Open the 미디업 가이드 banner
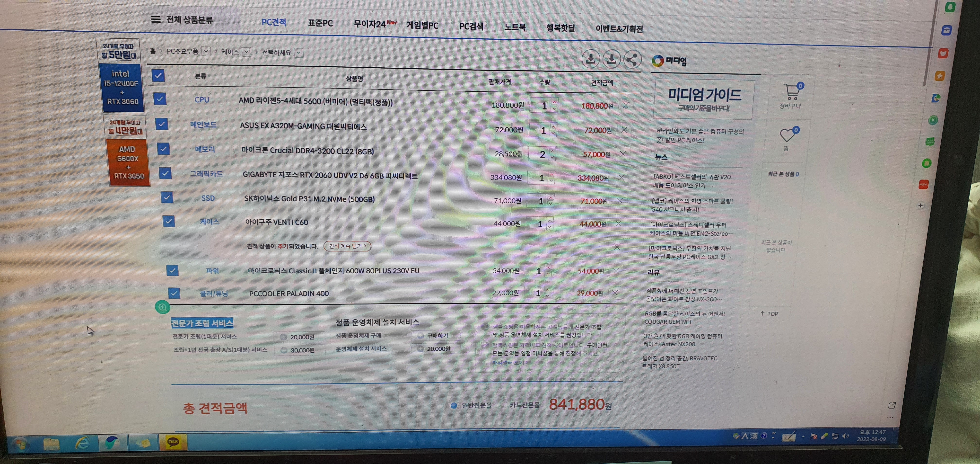This screenshot has width=980, height=464. 704,99
